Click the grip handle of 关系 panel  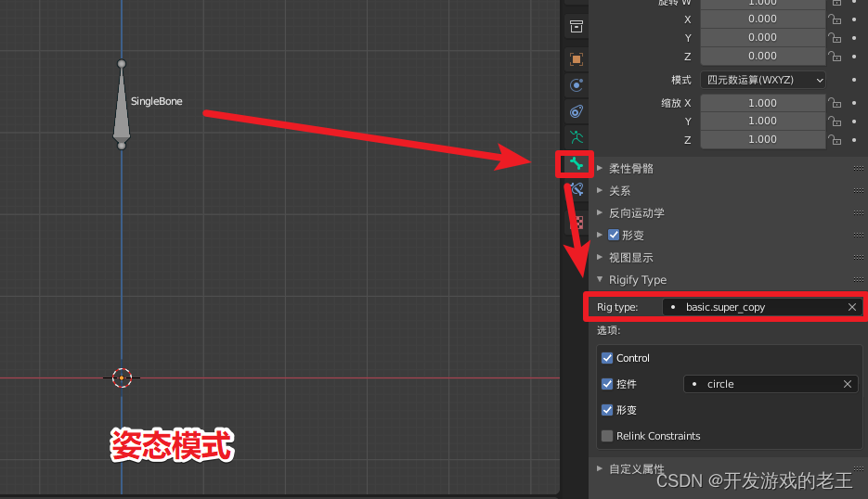tap(859, 190)
